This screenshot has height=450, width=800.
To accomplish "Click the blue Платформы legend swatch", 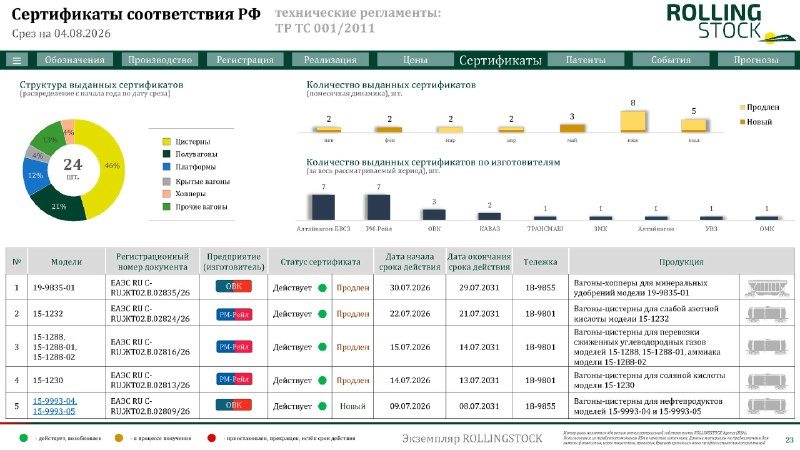I will 166,167.
